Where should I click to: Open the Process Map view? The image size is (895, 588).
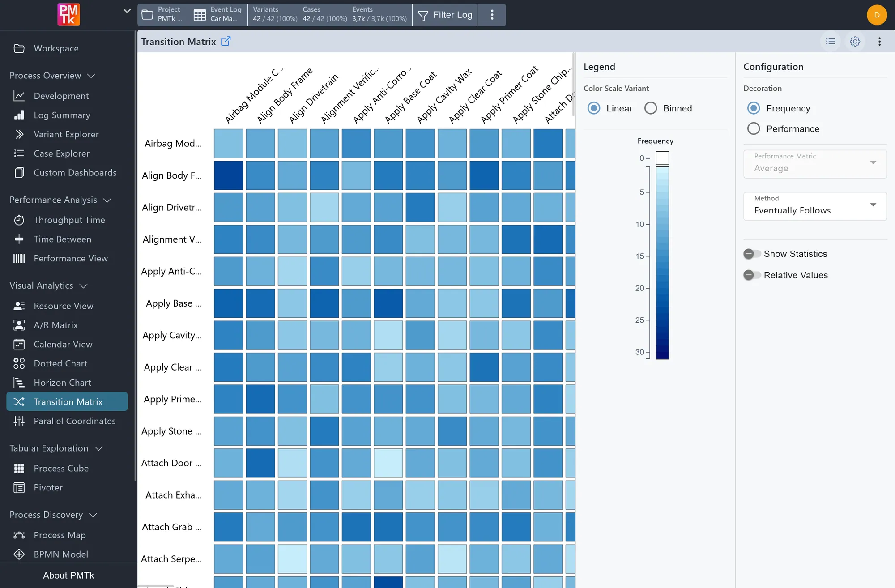[x=60, y=535]
